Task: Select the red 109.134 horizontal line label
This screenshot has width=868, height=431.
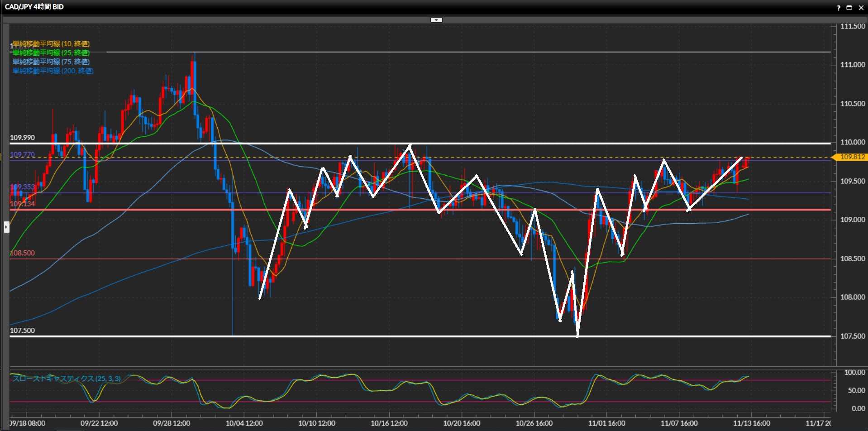Action: (22, 204)
